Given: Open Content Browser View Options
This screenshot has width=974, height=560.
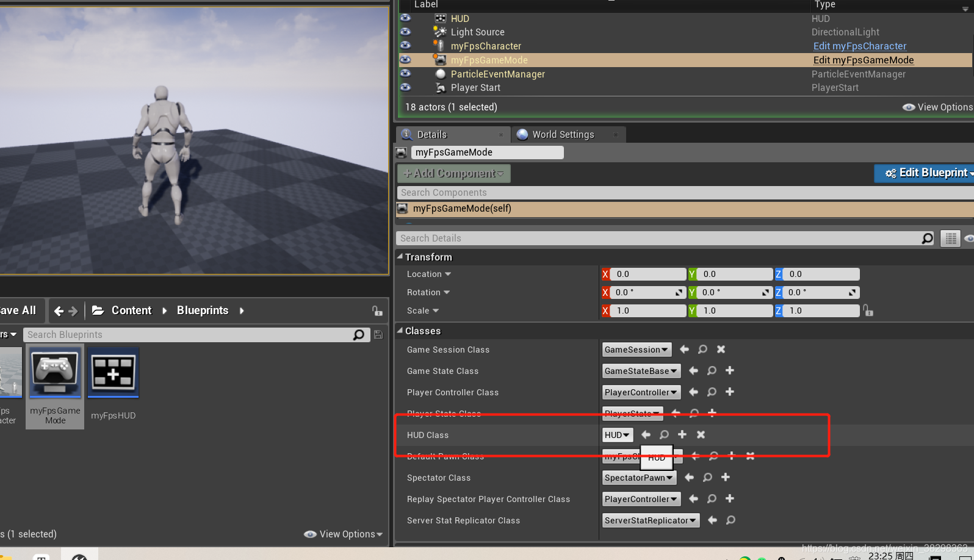Looking at the screenshot, I should coord(344,534).
